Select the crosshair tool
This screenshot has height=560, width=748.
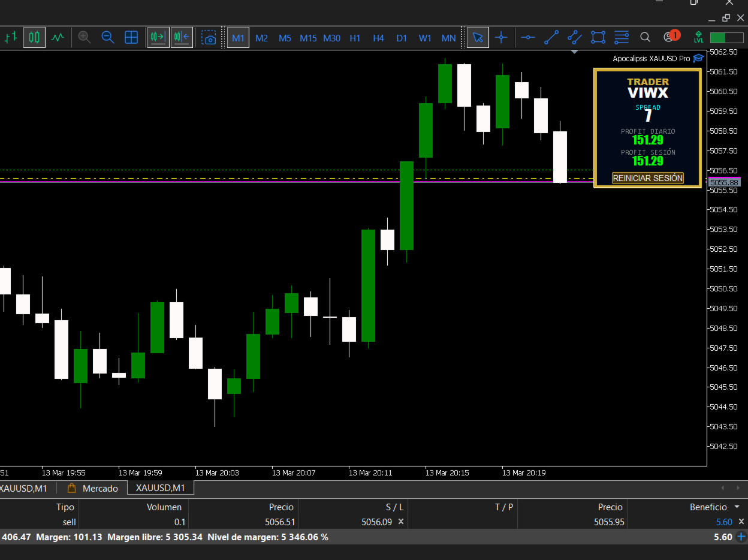click(x=501, y=38)
